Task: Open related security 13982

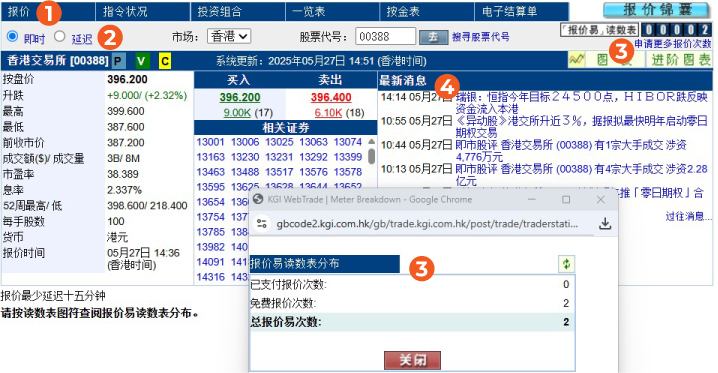Action: [x=210, y=247]
